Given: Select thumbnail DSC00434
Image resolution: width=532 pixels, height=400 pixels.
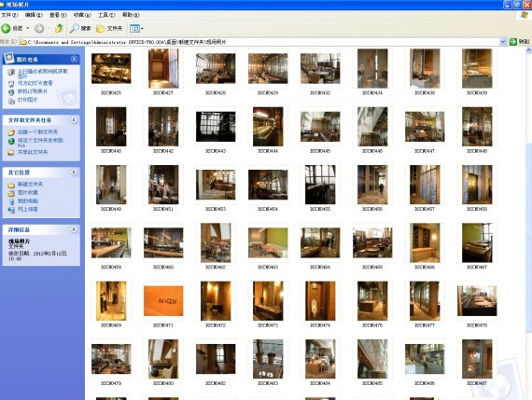Looking at the screenshot, I should 372,68.
